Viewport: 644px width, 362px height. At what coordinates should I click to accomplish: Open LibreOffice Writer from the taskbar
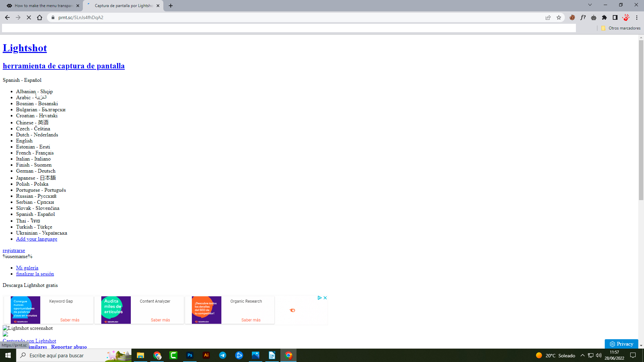click(272, 355)
